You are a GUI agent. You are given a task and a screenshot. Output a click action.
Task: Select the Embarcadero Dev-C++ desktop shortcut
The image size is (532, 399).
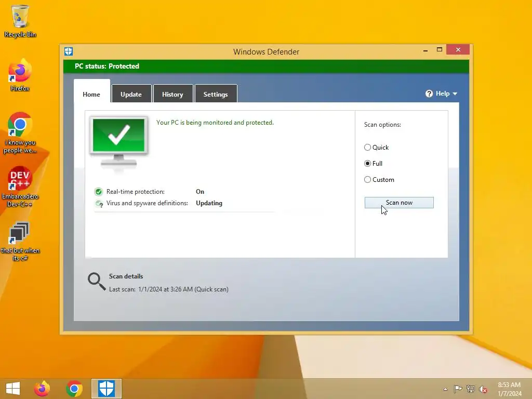[20, 187]
